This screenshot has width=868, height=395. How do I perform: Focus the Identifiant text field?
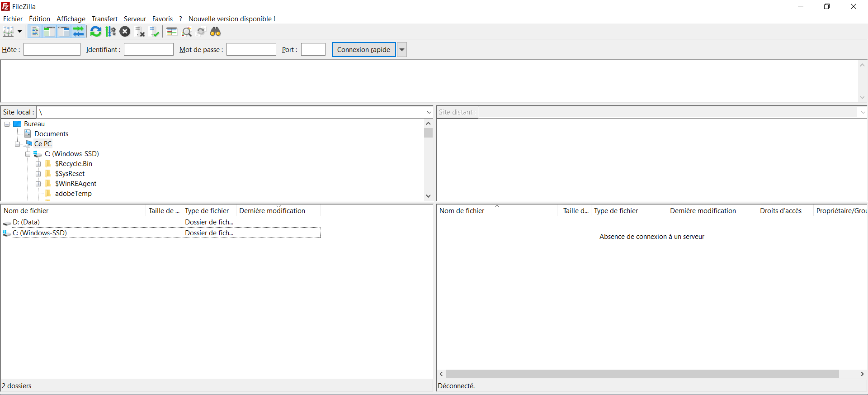pyautogui.click(x=149, y=49)
